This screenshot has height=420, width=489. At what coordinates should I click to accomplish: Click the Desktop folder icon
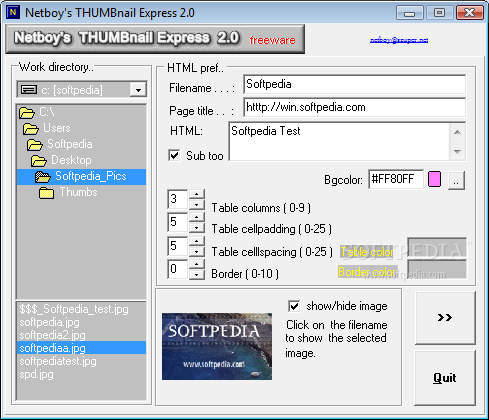coord(39,161)
